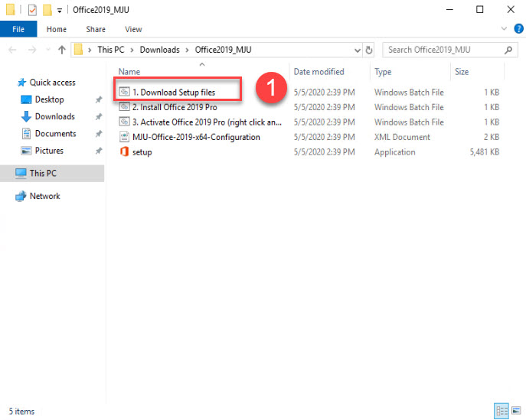Switch to details view button

pos(500,410)
